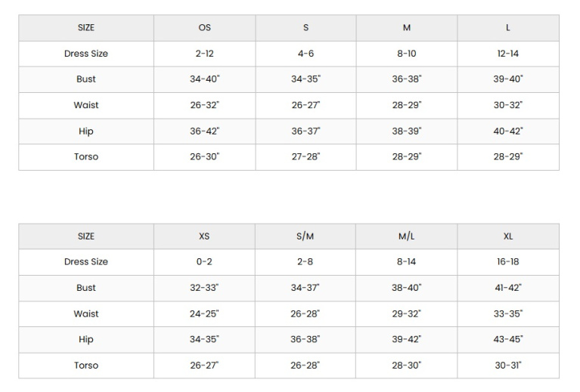
Task: Select the M/L column header
Action: (x=407, y=236)
